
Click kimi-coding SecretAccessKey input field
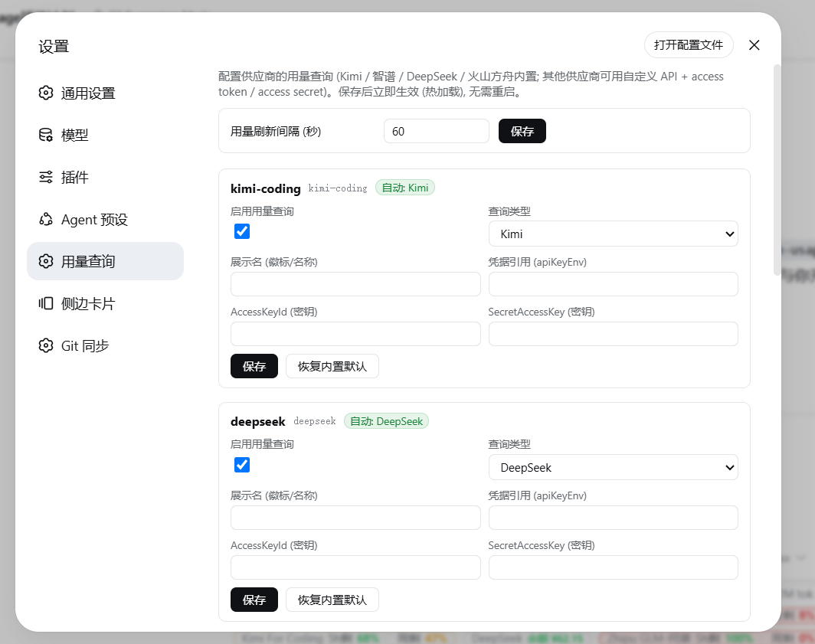pos(614,334)
